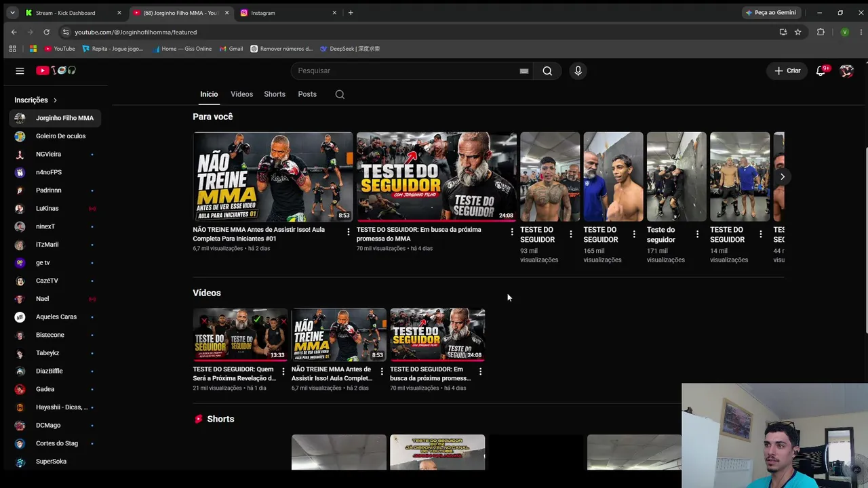Go back with Chrome's back arrow
This screenshot has width=868, height=488.
coord(14,32)
